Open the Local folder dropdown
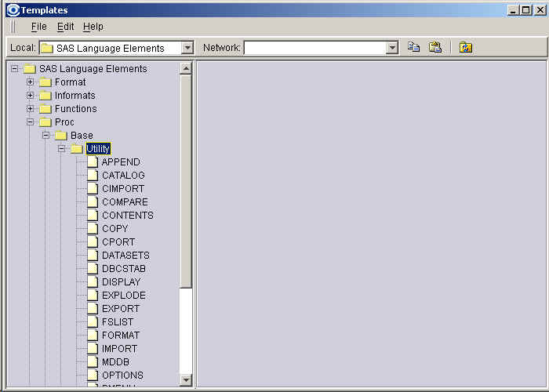549x392 pixels. coord(187,48)
